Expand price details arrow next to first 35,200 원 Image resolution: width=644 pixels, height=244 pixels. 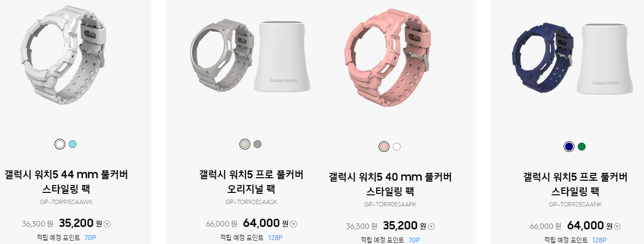pos(108,224)
